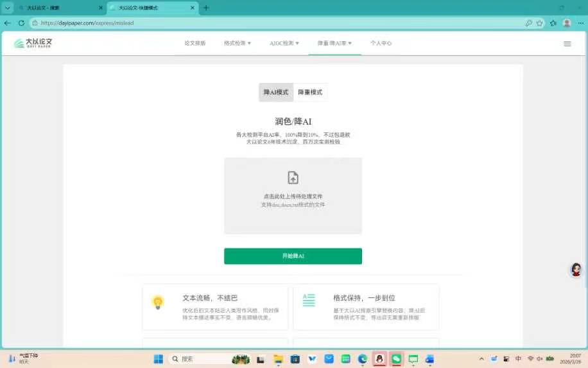The image size is (588, 368).
Task: Click the lightbulb icon beside 文本流畅
Action: point(157,302)
